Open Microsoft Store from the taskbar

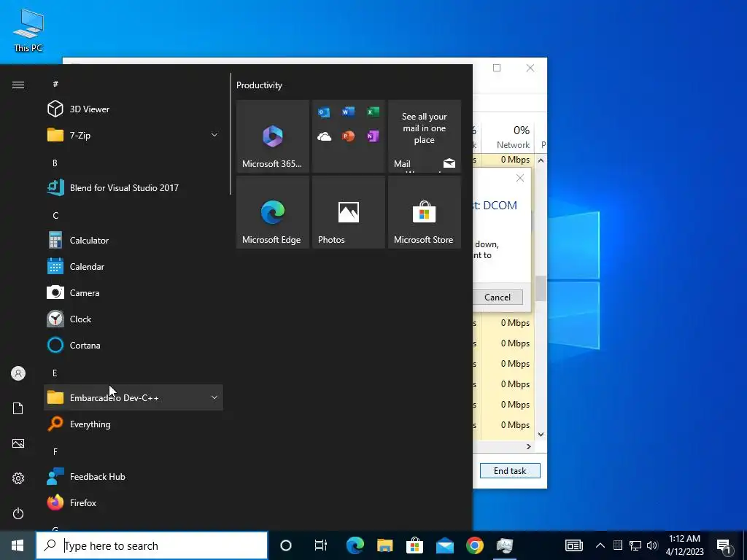(x=415, y=545)
